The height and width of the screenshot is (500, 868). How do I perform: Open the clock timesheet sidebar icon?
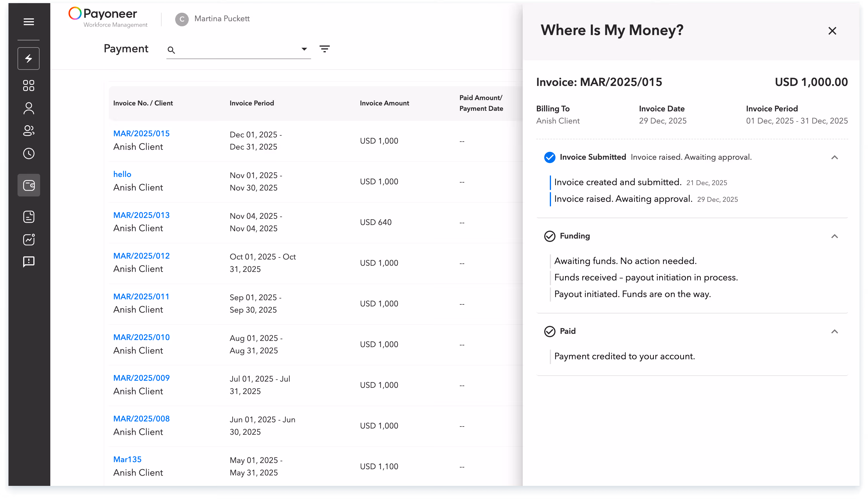(x=29, y=153)
